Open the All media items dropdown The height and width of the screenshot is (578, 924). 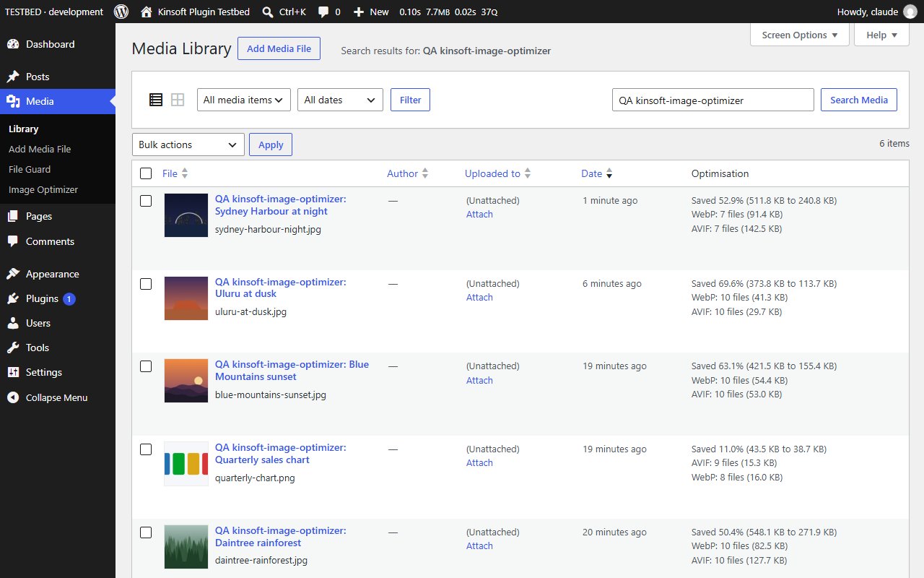244,100
